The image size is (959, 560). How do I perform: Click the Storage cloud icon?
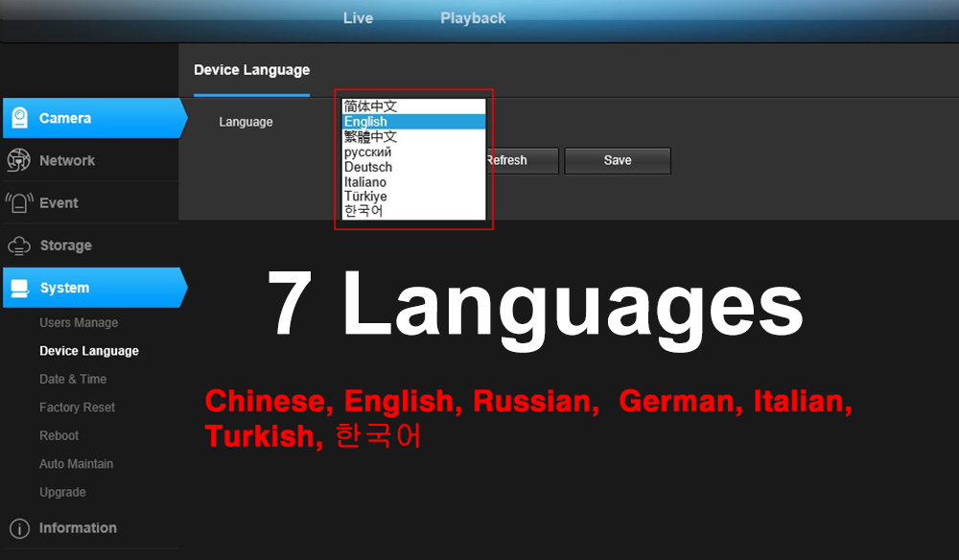tap(19, 245)
